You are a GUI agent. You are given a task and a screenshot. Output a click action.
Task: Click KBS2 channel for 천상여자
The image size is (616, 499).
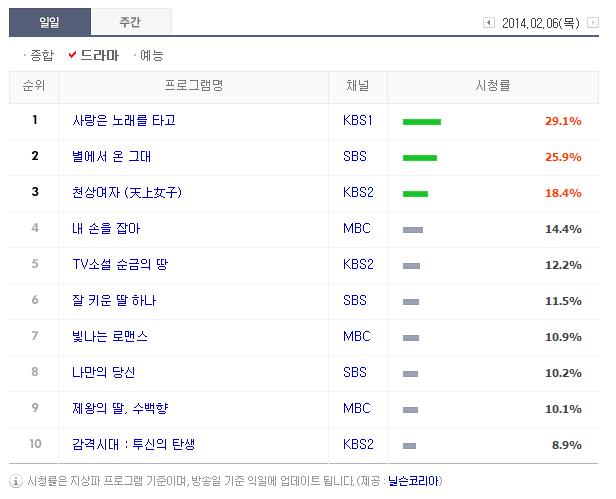(358, 193)
